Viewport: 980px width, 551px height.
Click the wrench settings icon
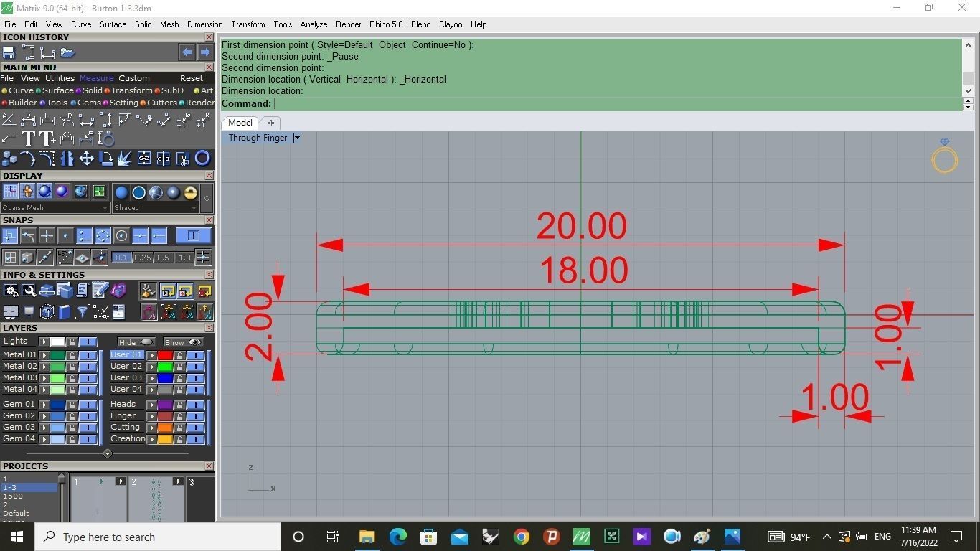pos(29,291)
